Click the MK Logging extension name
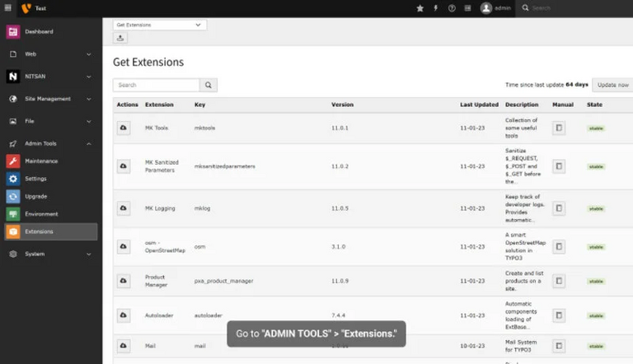 point(160,208)
